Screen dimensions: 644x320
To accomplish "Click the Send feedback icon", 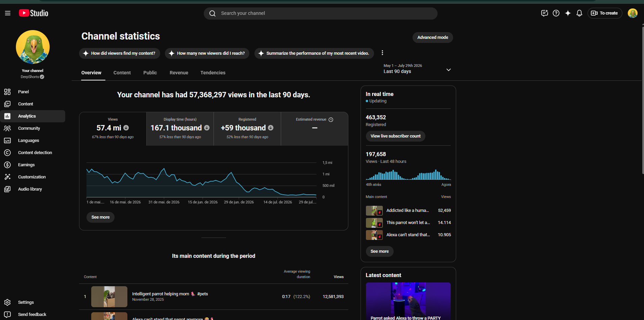I will click(x=7, y=315).
